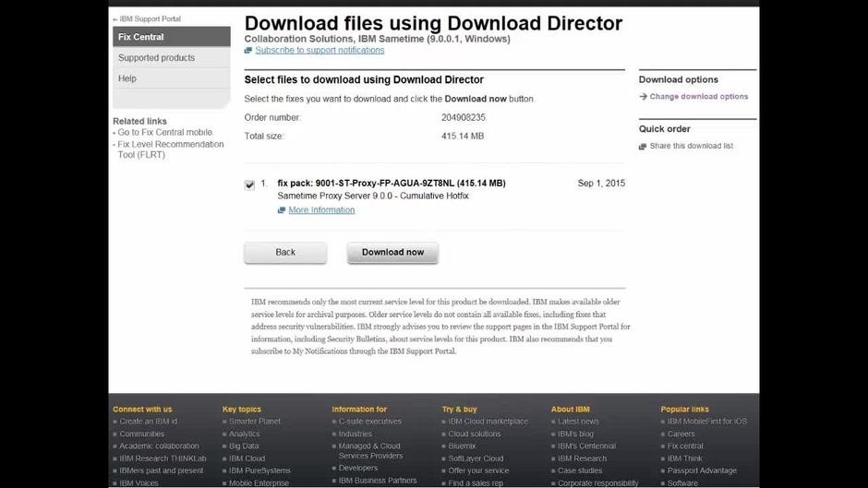Viewport: 868px width, 488px height.
Task: Open IBM Business Partners footer link
Action: coord(378,481)
